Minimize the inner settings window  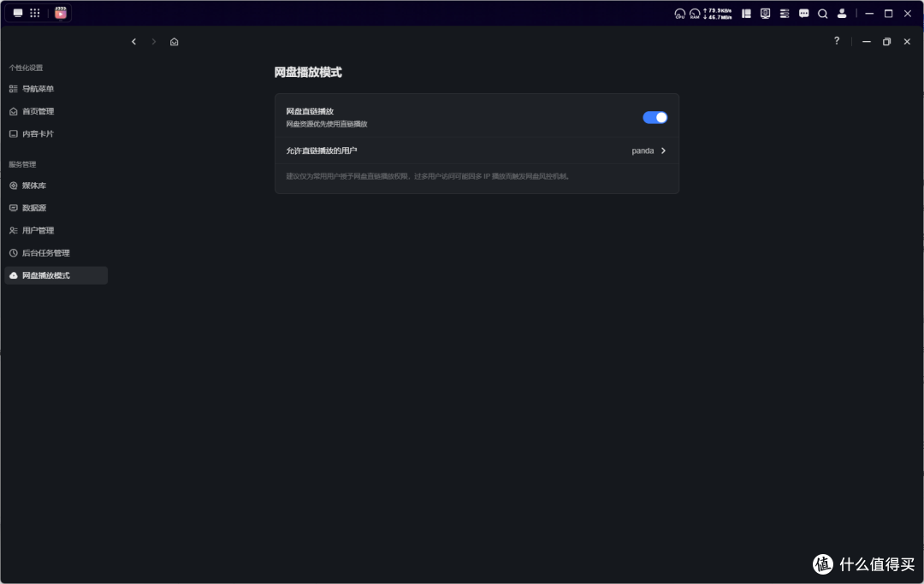point(866,42)
